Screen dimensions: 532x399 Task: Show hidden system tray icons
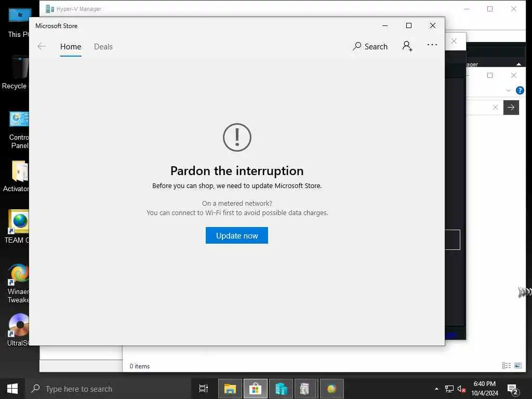(436, 389)
